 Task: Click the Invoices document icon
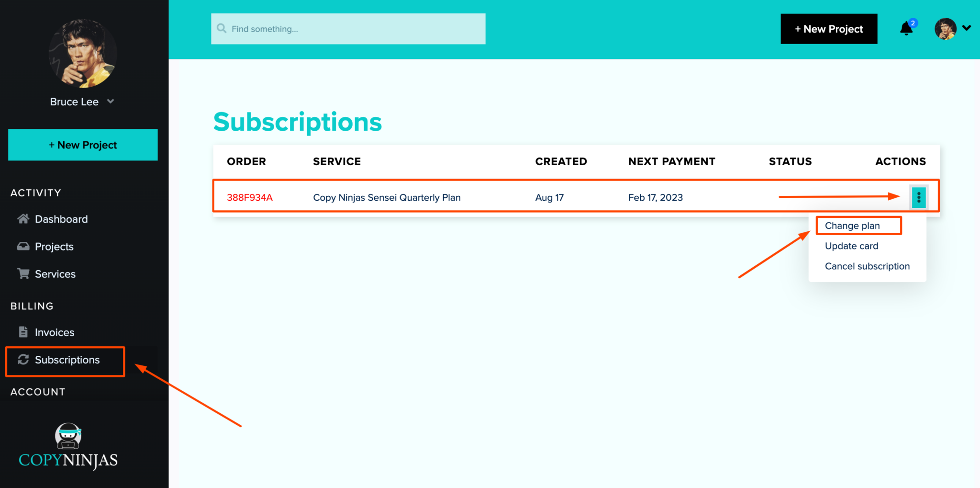23,332
